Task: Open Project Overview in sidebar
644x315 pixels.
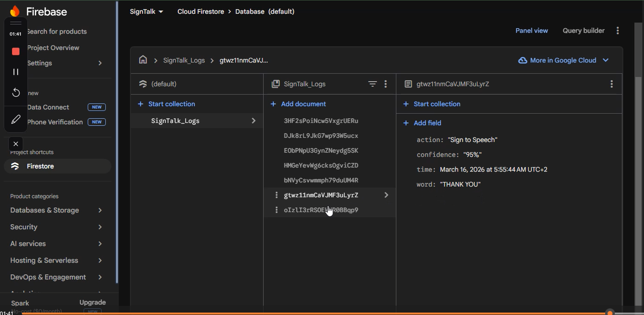Action: coord(53,48)
